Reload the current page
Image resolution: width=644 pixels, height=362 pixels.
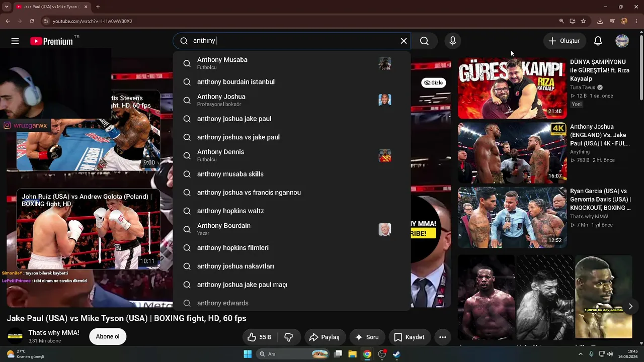click(x=32, y=21)
